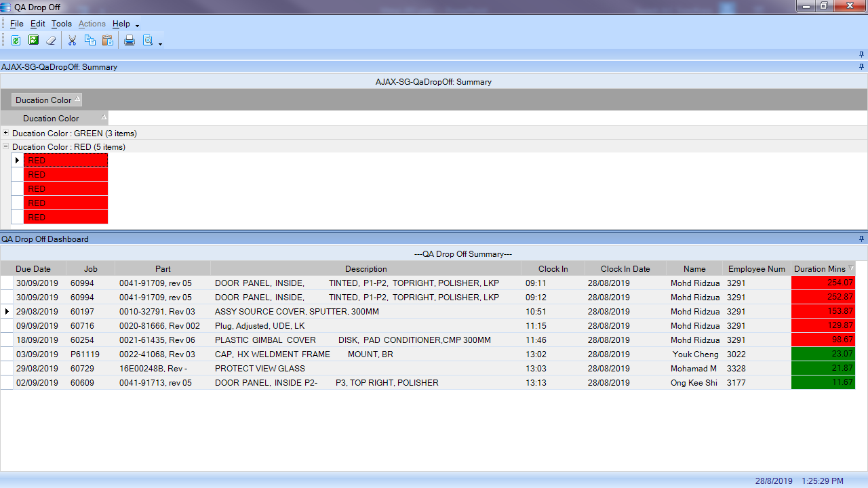Click clock in time 11:46

[536, 340]
